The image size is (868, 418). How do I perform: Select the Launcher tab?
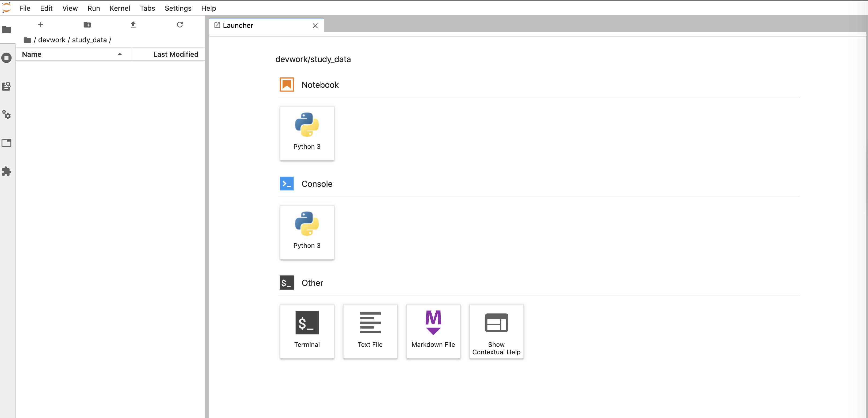pyautogui.click(x=238, y=26)
